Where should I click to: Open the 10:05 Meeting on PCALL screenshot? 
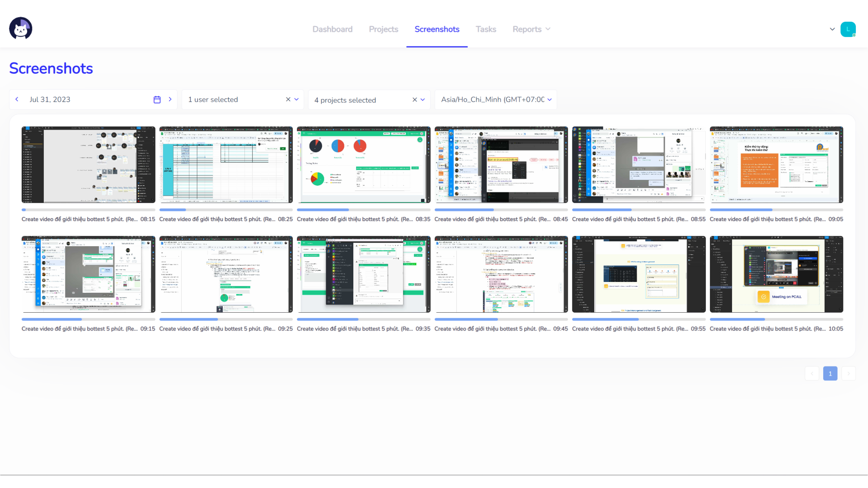[x=776, y=274]
